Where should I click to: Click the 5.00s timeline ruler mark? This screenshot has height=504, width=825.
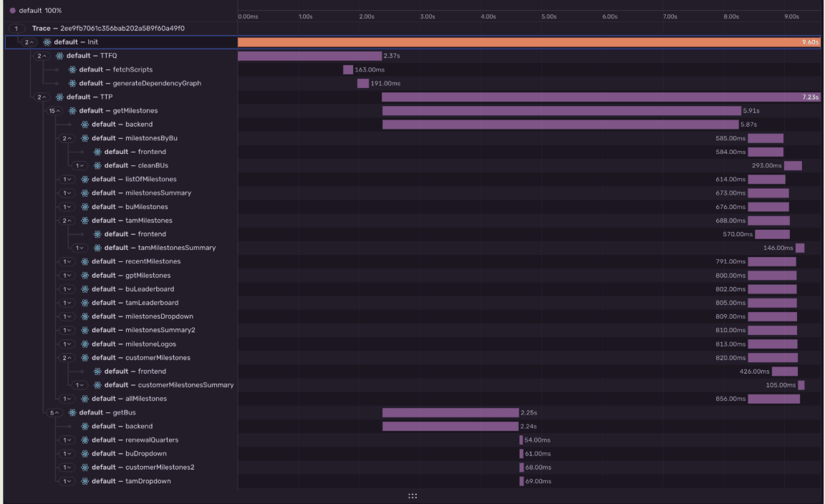pos(549,16)
